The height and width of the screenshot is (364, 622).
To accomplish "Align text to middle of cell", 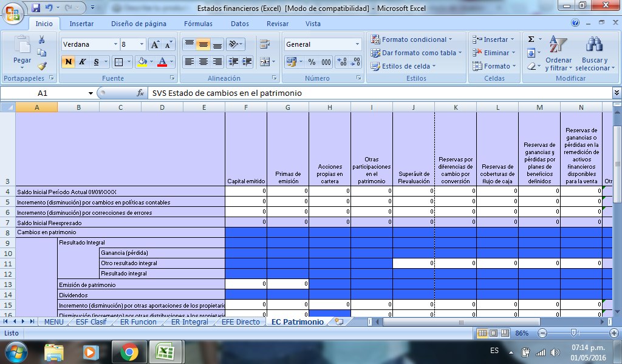I will tap(203, 44).
